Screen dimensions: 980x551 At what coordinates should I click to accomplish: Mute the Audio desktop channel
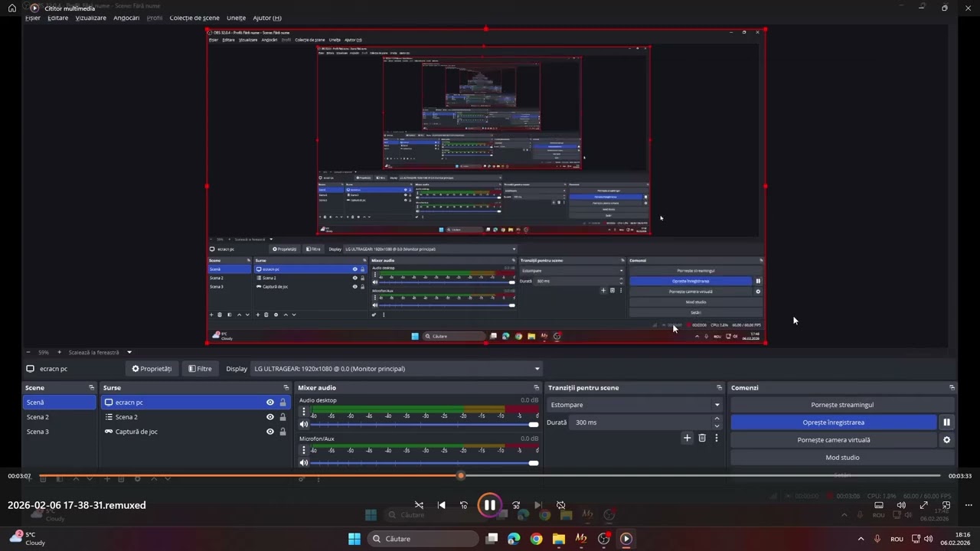(304, 424)
